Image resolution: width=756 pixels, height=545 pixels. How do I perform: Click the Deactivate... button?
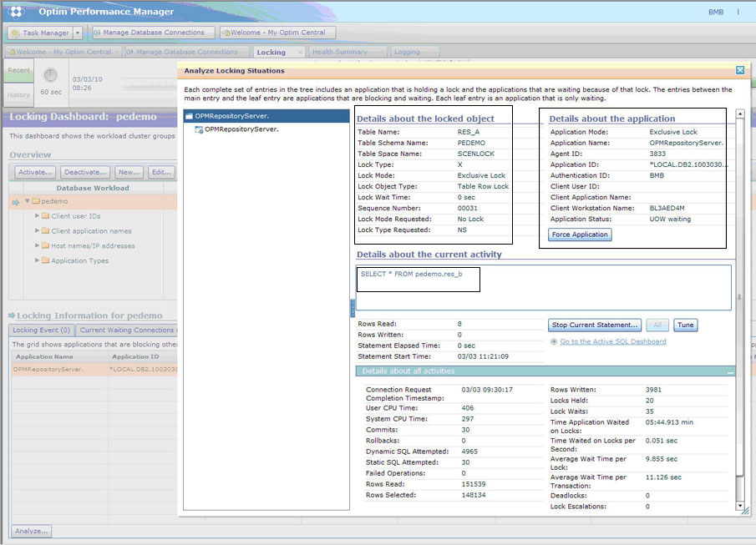pyautogui.click(x=85, y=172)
